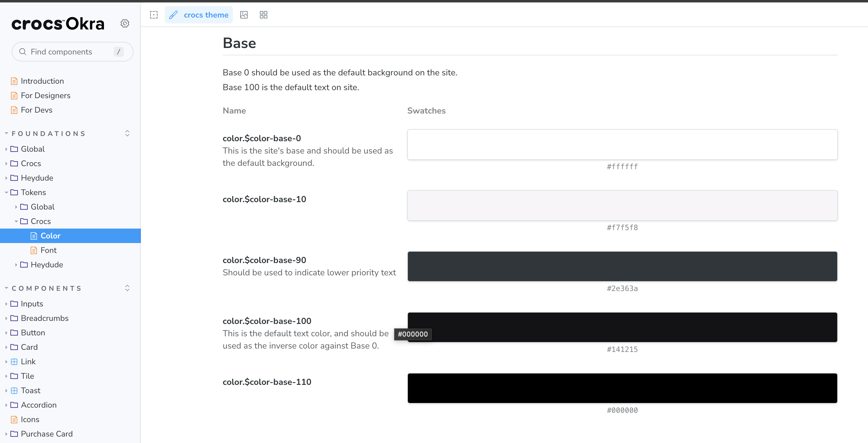Click the crocs theme paintbrush button
This screenshot has width=868, height=443.
(198, 15)
